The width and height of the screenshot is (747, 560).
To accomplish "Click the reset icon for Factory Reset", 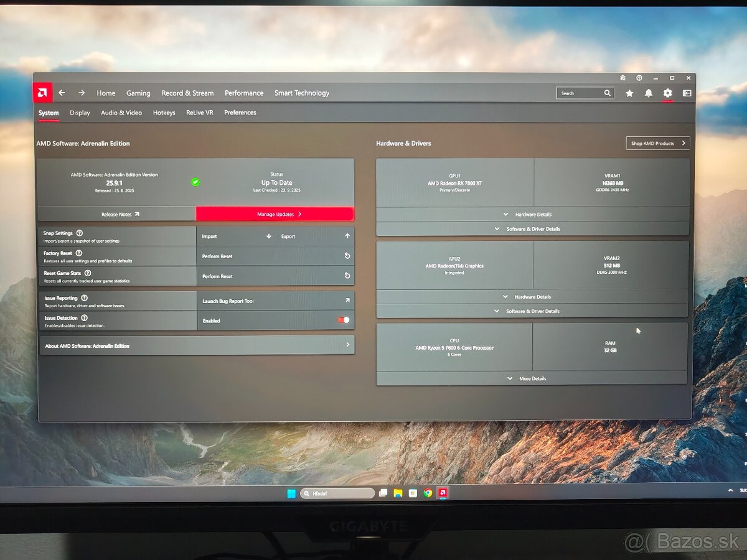I will pyautogui.click(x=347, y=256).
